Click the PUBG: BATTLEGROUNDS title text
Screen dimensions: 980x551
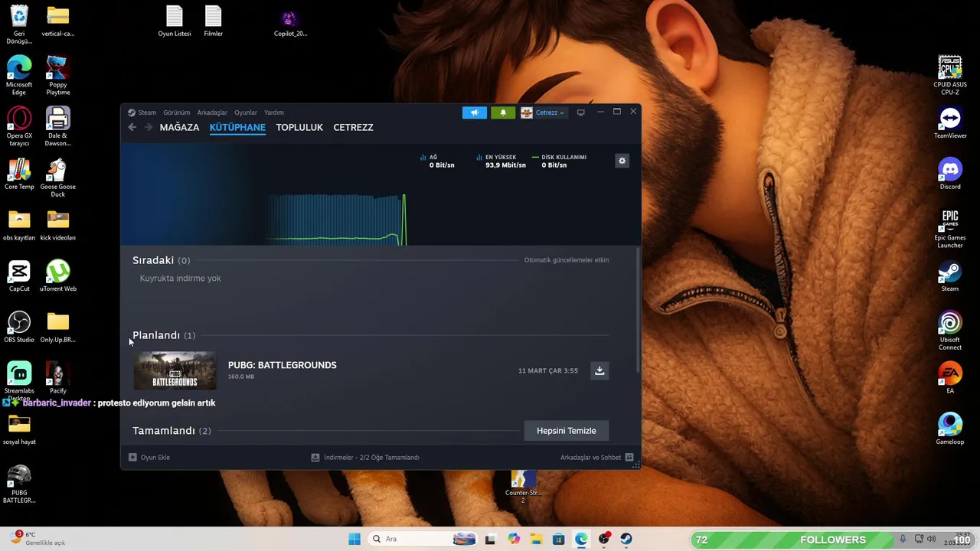click(282, 365)
